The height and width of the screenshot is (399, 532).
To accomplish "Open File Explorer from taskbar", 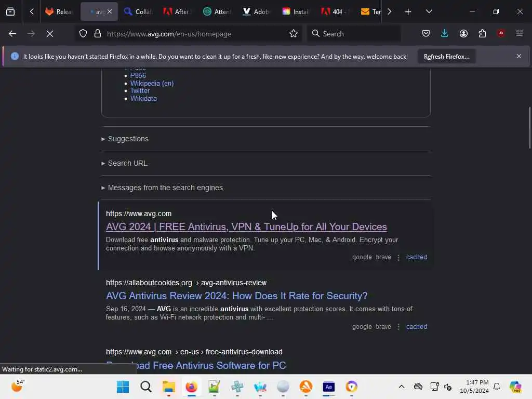I will point(169,387).
